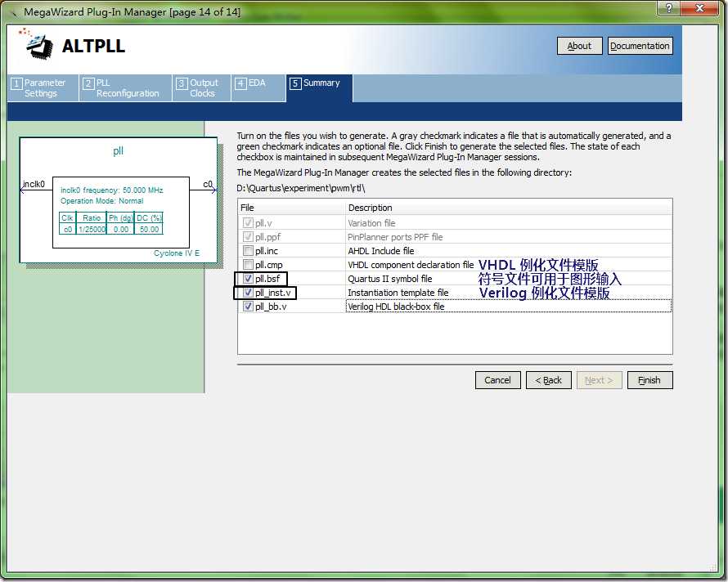
Task: Click the 50.00 duty cycle cell
Action: (x=149, y=229)
